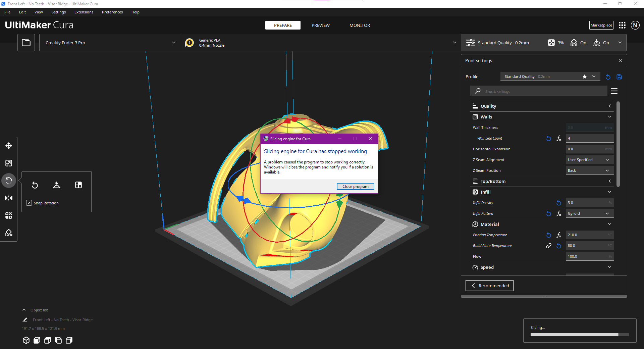Select the Scale tool
The image size is (644, 349).
pyautogui.click(x=9, y=163)
